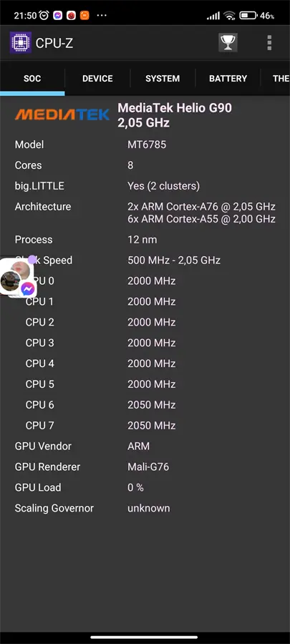Tap the bottom home gesture bar
This screenshot has height=644, width=290.
(144, 637)
